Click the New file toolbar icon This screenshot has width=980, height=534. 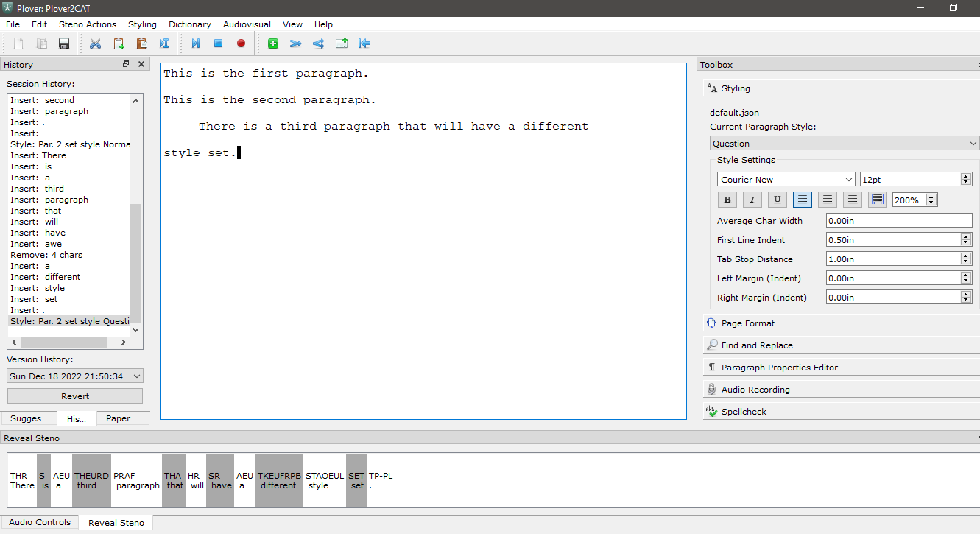18,43
